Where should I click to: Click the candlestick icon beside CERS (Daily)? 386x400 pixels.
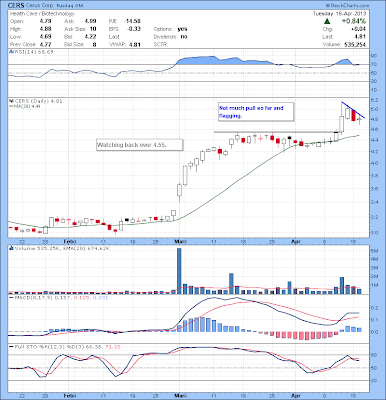tap(11, 101)
